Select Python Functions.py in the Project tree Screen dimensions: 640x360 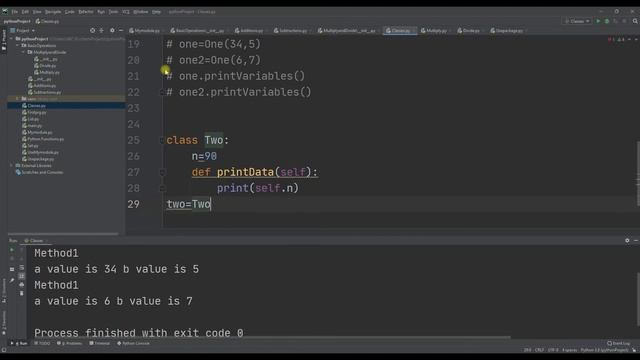42,139
